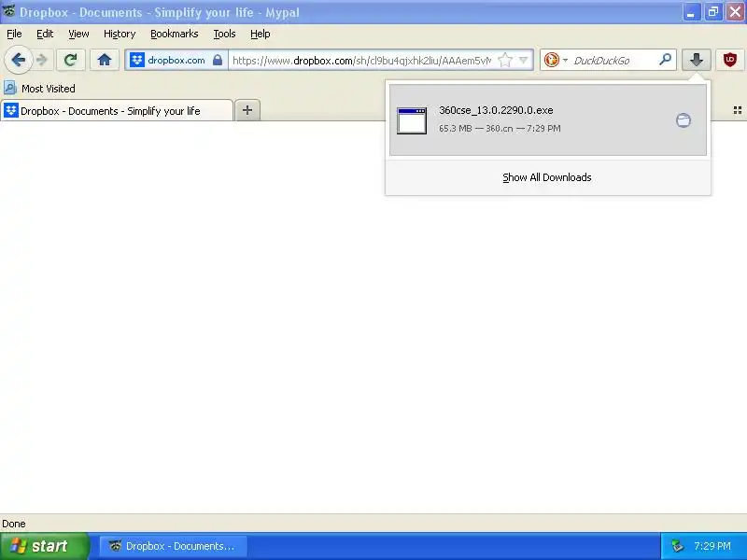Open the Most Visited bookmarks folder
Viewport: 747px width, 560px height.
click(39, 88)
